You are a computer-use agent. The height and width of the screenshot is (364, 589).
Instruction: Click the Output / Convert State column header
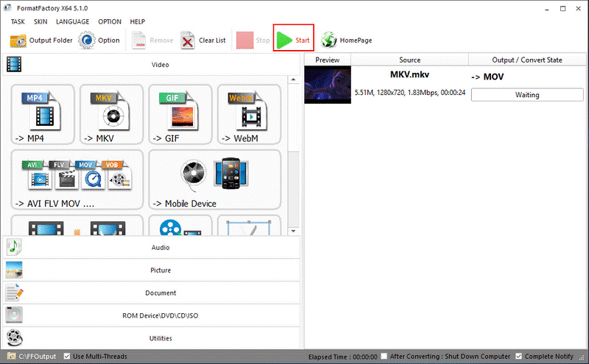pos(527,60)
